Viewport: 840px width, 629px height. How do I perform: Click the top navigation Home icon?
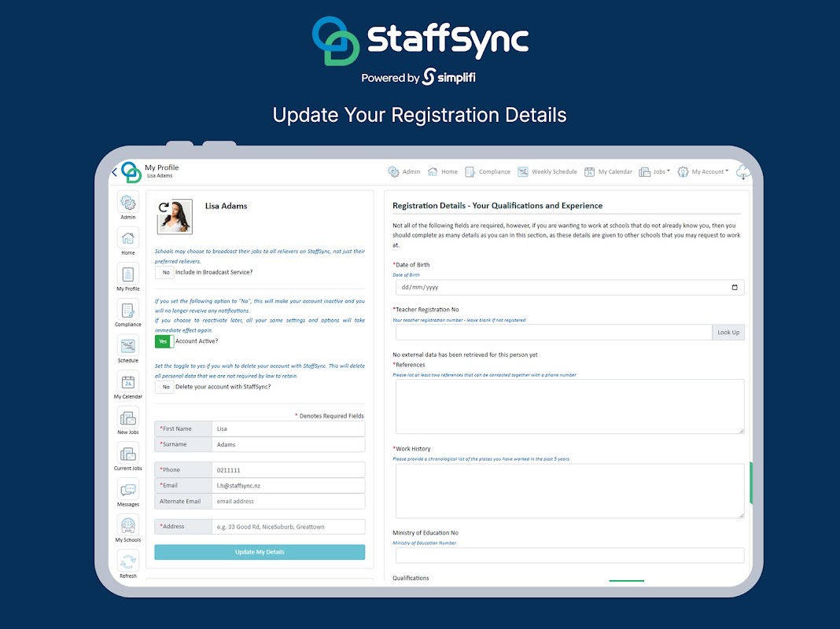433,172
